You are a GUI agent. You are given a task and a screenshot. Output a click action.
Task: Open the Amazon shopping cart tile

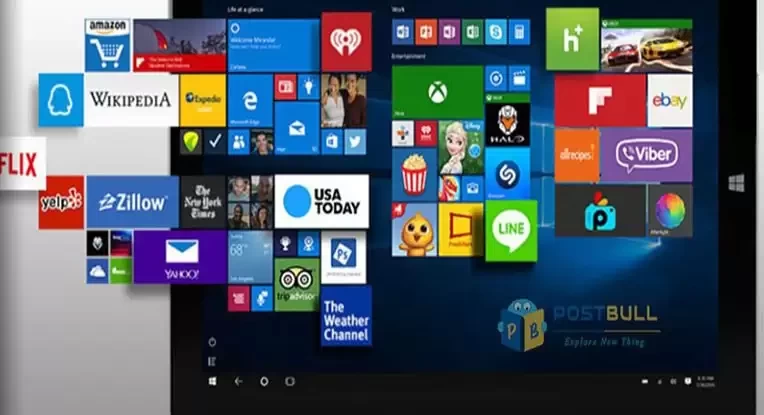[107, 45]
